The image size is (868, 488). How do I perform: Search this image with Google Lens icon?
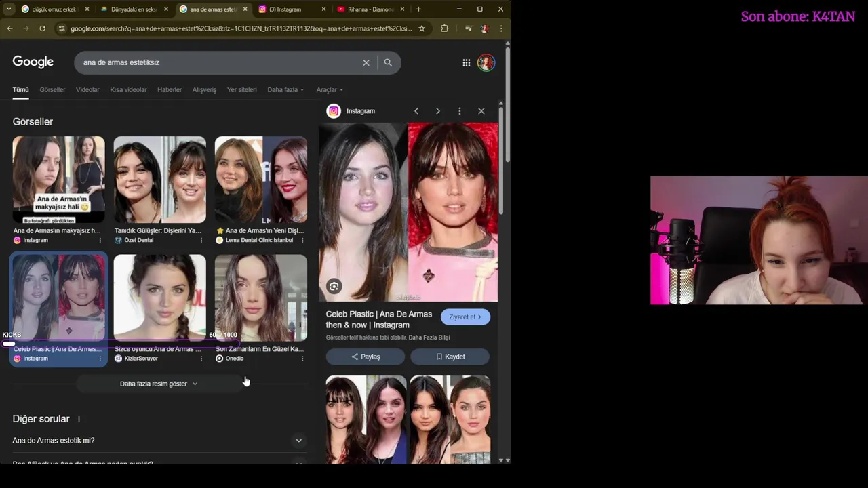[x=334, y=286]
